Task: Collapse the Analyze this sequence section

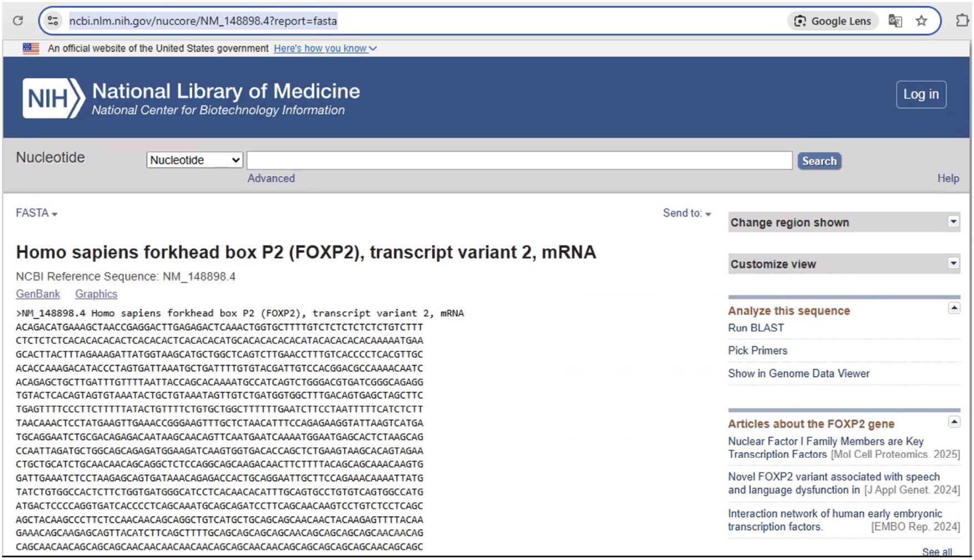Action: pyautogui.click(x=953, y=308)
